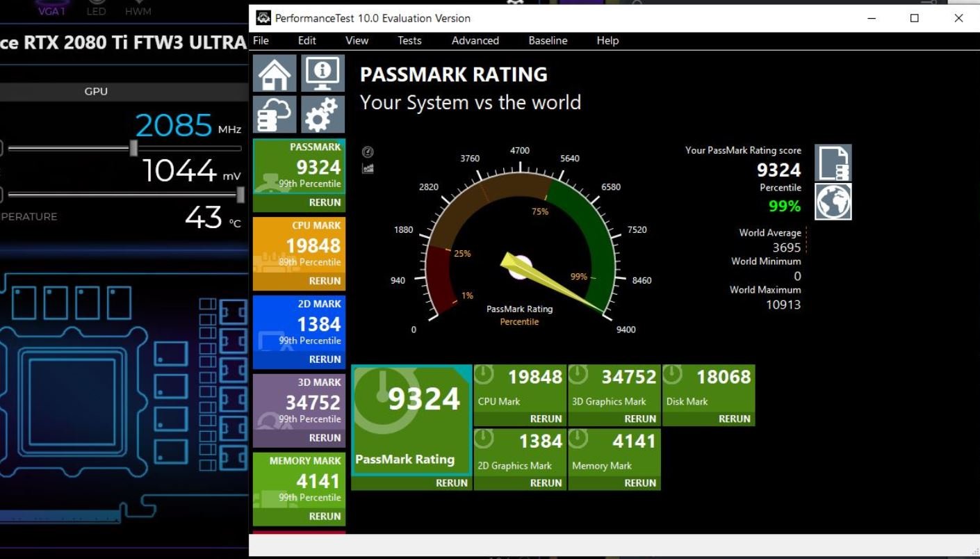980x559 pixels.
Task: Click the power icon beside 19848 in bottom tile
Action: [484, 375]
